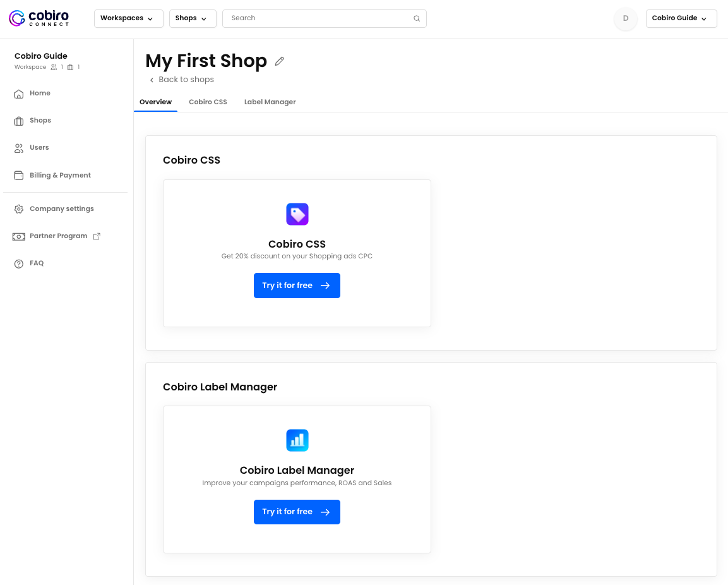Click the Home icon in sidebar
728x585 pixels.
(x=18, y=94)
